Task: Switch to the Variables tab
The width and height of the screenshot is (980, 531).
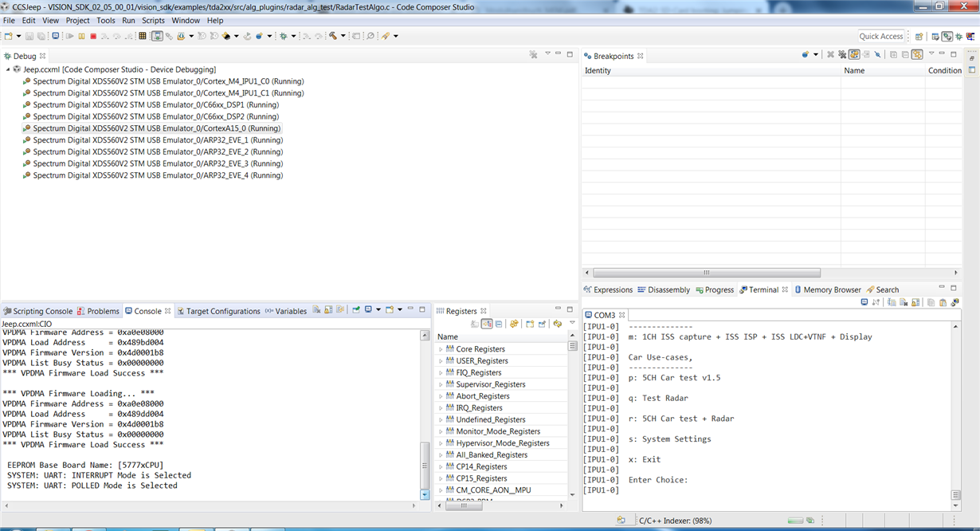Action: pos(285,311)
